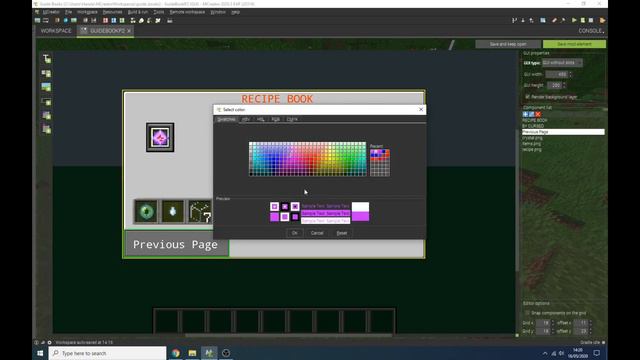
Task: Click the crystal image in the GUI canvas
Action: click(160, 137)
